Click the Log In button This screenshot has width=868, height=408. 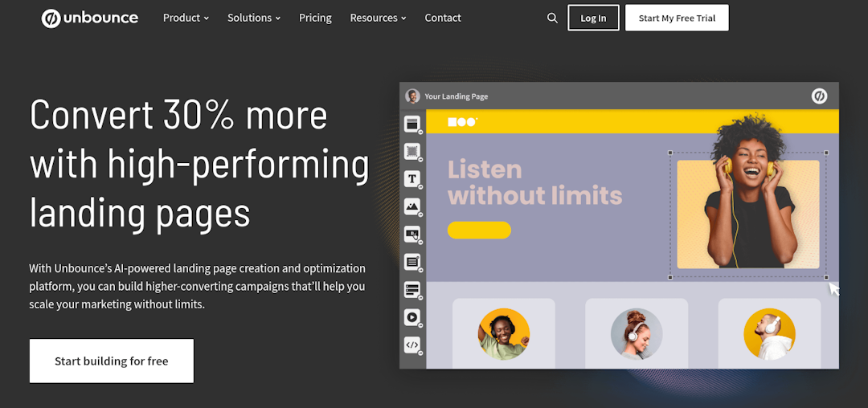point(593,18)
